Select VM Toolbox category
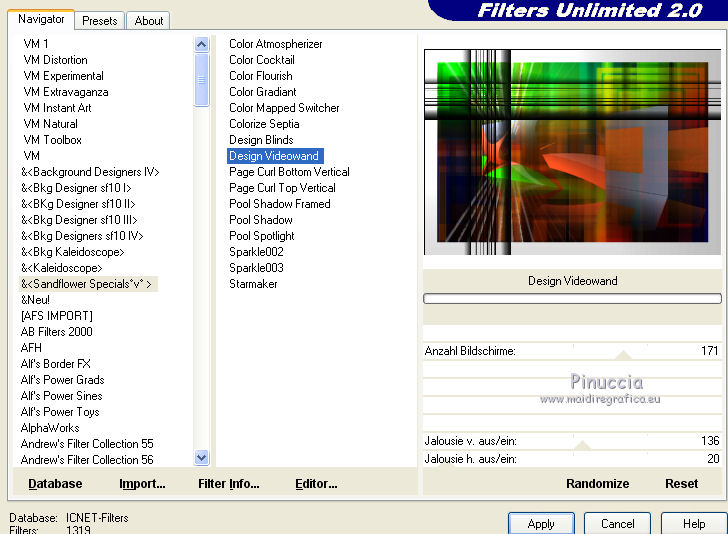Image resolution: width=728 pixels, height=534 pixels. pyautogui.click(x=52, y=140)
